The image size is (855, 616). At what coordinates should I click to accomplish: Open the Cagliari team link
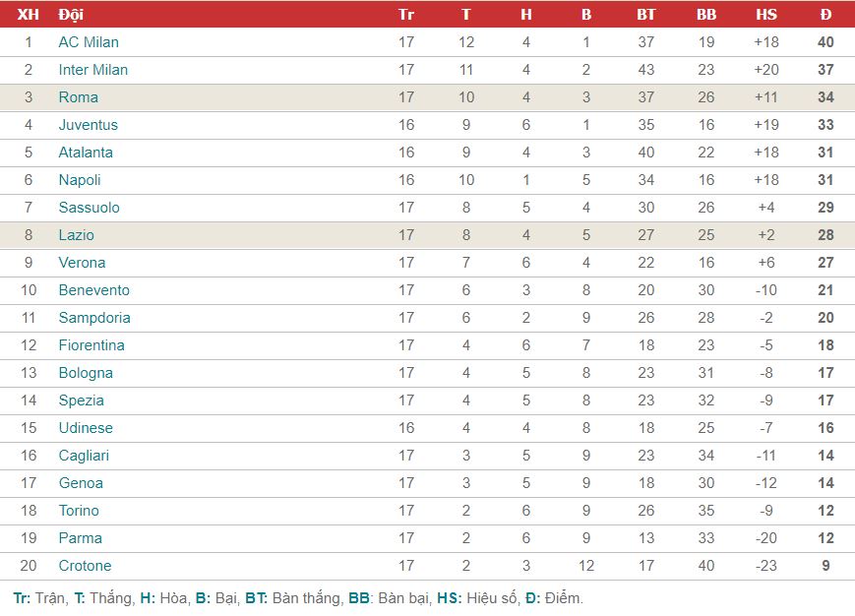[84, 456]
